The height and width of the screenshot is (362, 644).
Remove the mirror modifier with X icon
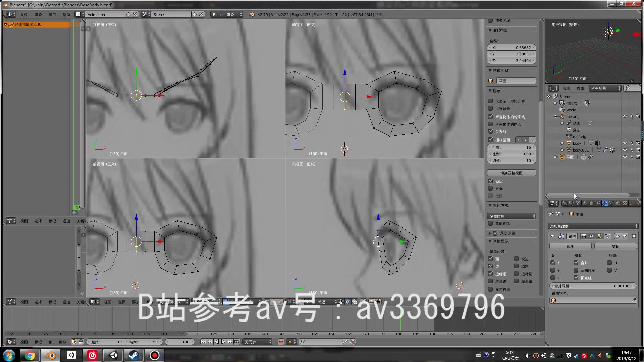pos(634,236)
